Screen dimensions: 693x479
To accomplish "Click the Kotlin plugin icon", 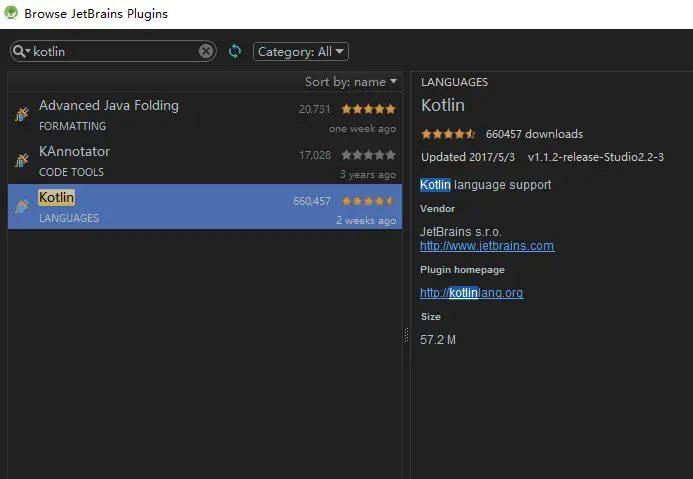I will click(x=22, y=206).
